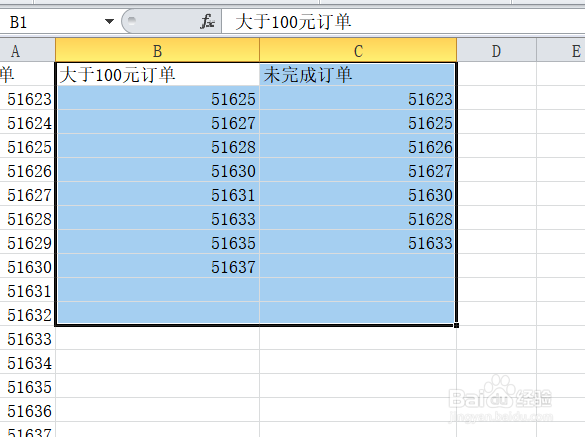Select column A cell with 51632
585x437 pixels.
pos(27,314)
